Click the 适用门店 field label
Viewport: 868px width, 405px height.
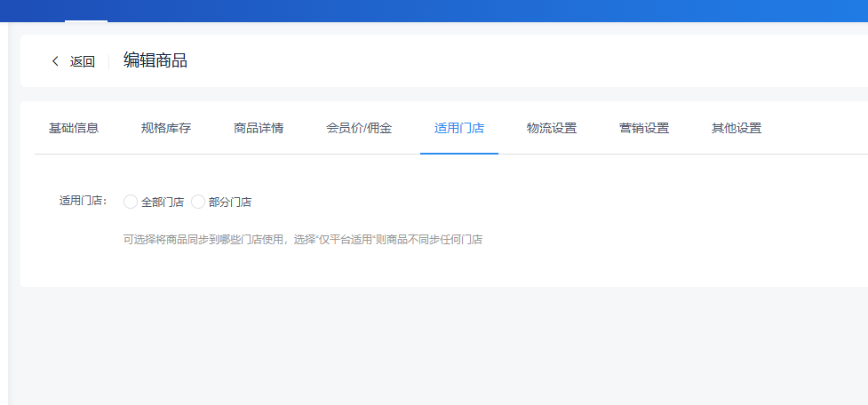pyautogui.click(x=83, y=202)
